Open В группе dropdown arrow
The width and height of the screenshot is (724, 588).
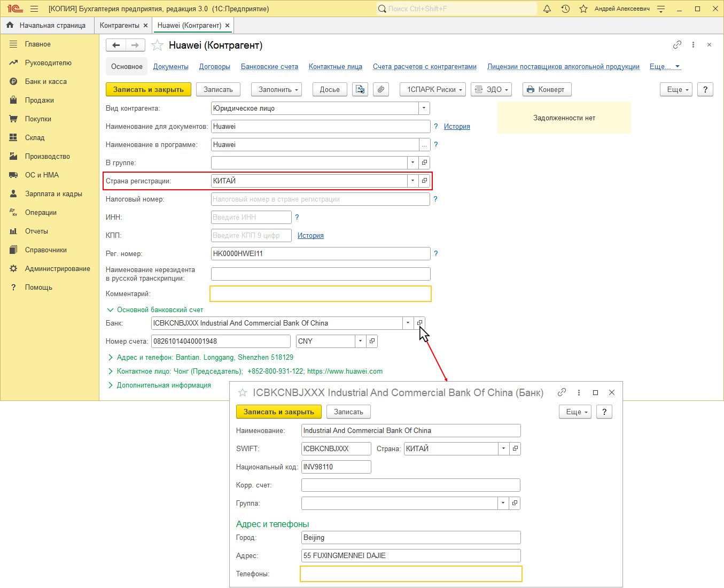click(413, 163)
